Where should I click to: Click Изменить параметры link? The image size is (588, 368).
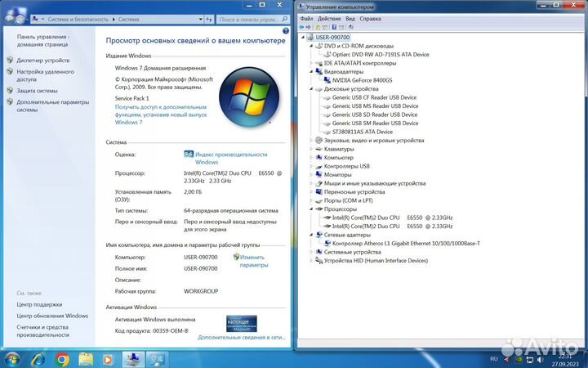(254, 261)
